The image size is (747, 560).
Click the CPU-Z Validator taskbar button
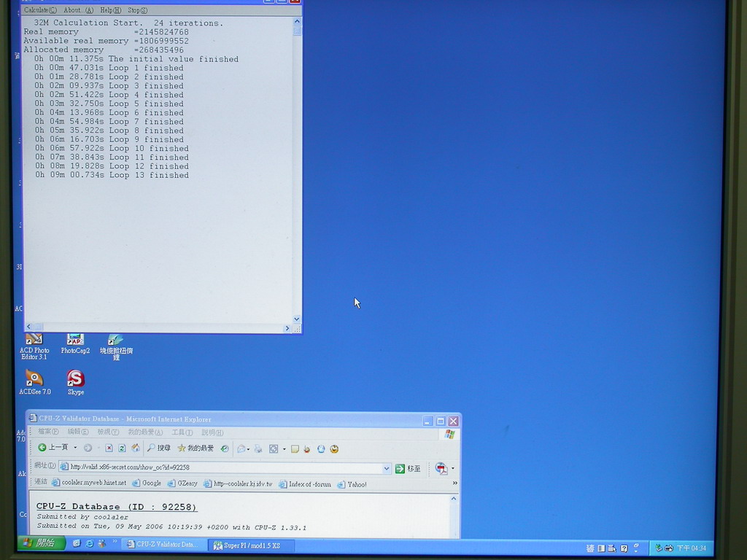pos(163,544)
